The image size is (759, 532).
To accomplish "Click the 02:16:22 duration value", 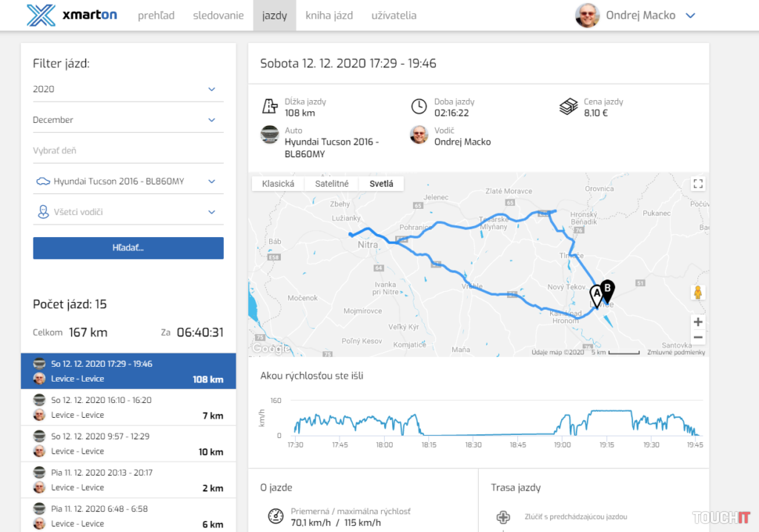I will pos(451,113).
